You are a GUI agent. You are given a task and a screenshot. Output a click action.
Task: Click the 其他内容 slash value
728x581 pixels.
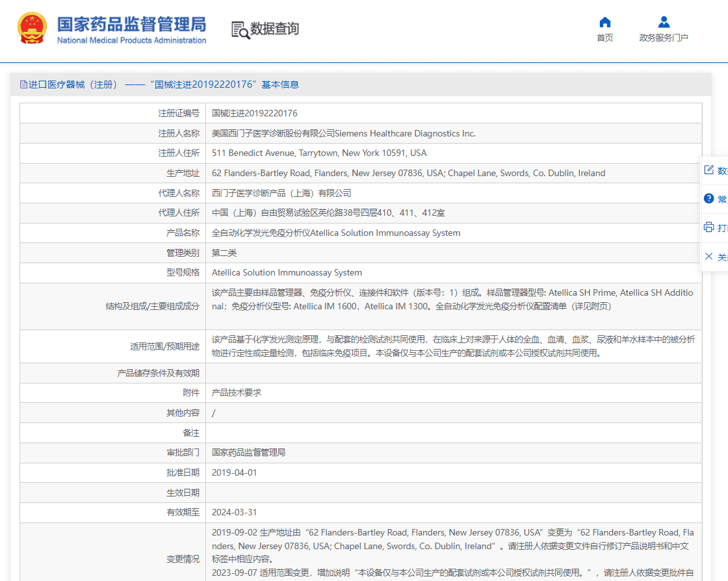(x=214, y=413)
